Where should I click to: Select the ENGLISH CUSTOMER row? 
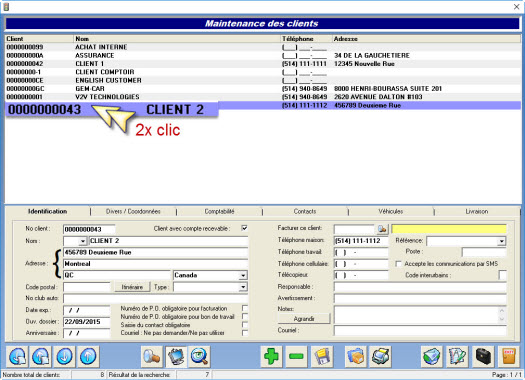coord(263,80)
